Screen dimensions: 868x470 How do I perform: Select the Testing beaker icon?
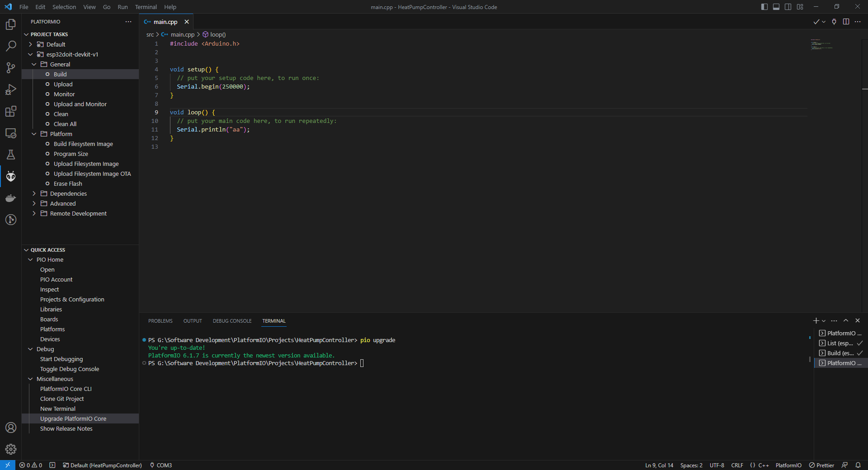pos(11,155)
